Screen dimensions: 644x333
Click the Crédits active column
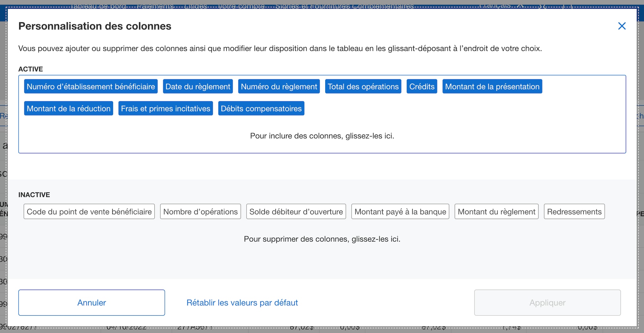422,86
